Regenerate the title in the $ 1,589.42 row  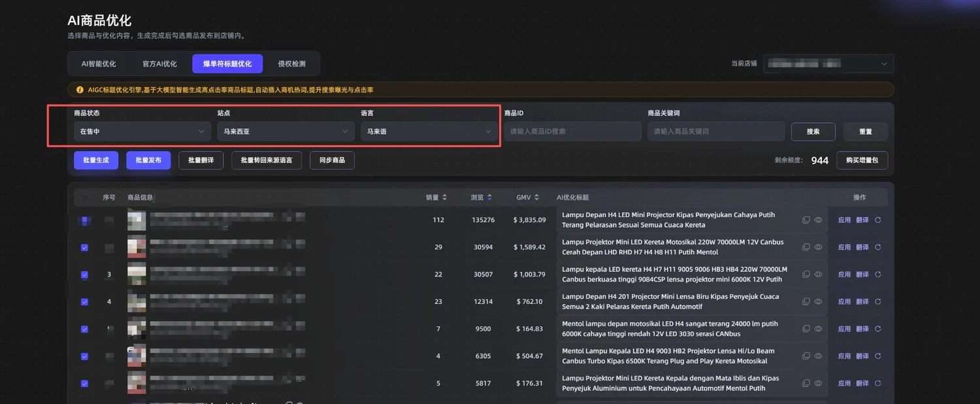(878, 247)
